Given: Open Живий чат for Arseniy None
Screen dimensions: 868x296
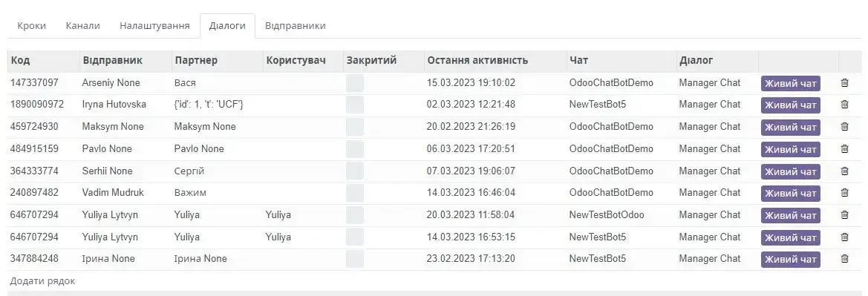Looking at the screenshot, I should pos(791,84).
